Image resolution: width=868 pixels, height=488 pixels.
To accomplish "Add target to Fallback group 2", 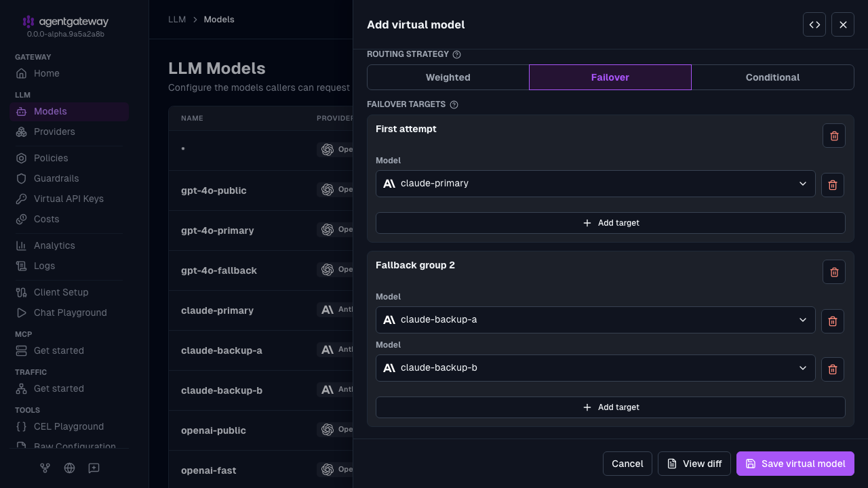I will pyautogui.click(x=610, y=407).
